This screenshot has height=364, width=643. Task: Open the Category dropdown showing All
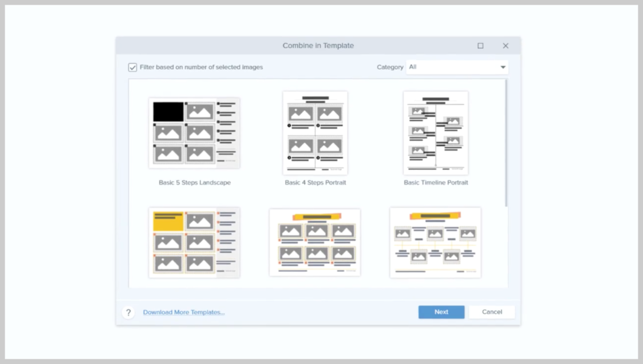[x=457, y=67]
